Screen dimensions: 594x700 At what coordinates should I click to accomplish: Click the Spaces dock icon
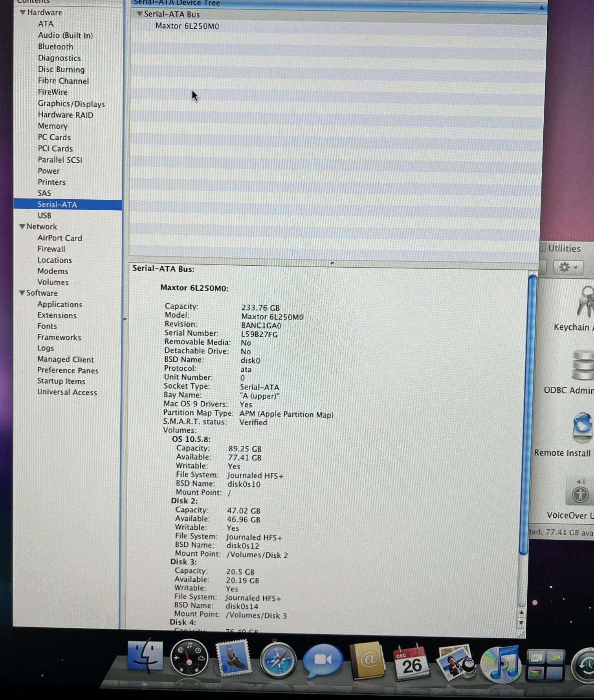[545, 665]
